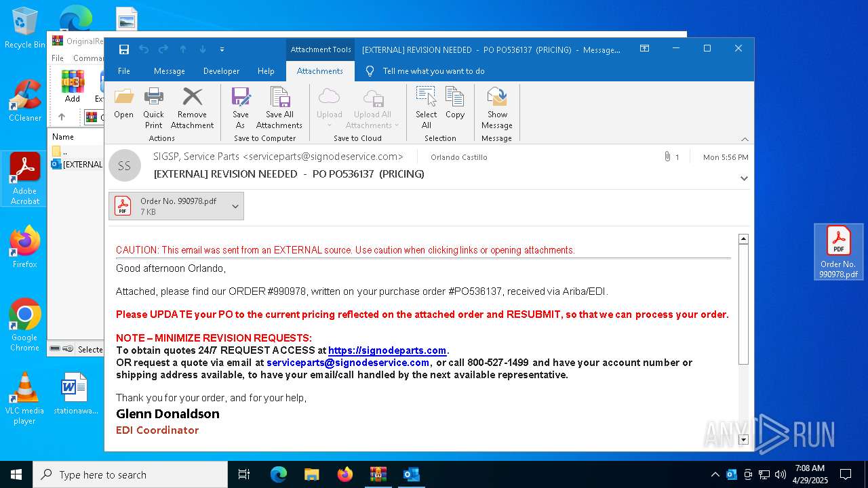Select [EXTERNAL file row in WinRAR list

77,165
